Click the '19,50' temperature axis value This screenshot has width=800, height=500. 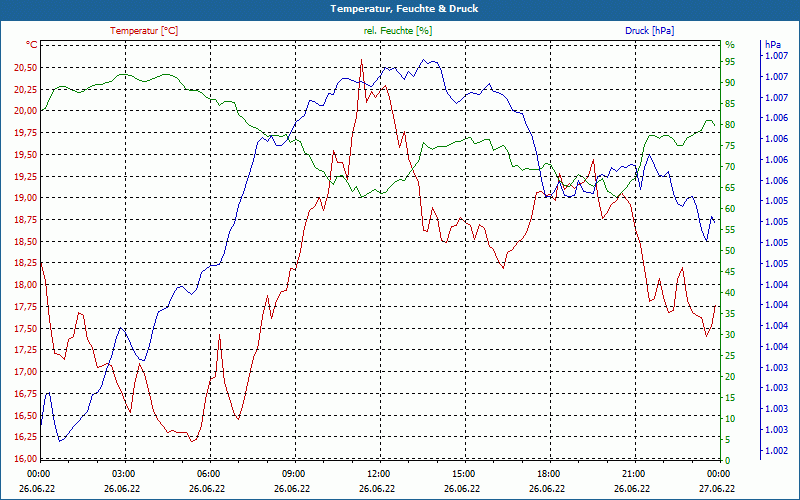tap(25, 155)
